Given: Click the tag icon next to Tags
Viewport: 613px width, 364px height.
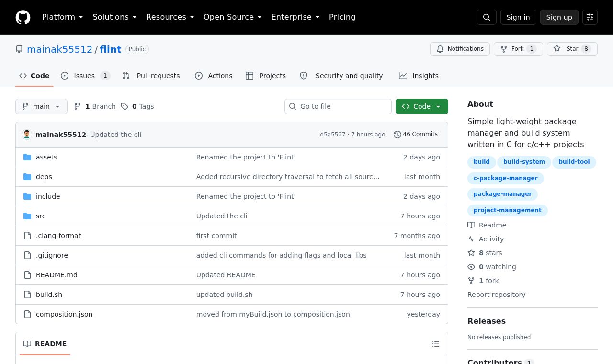Looking at the screenshot, I should click(x=125, y=106).
